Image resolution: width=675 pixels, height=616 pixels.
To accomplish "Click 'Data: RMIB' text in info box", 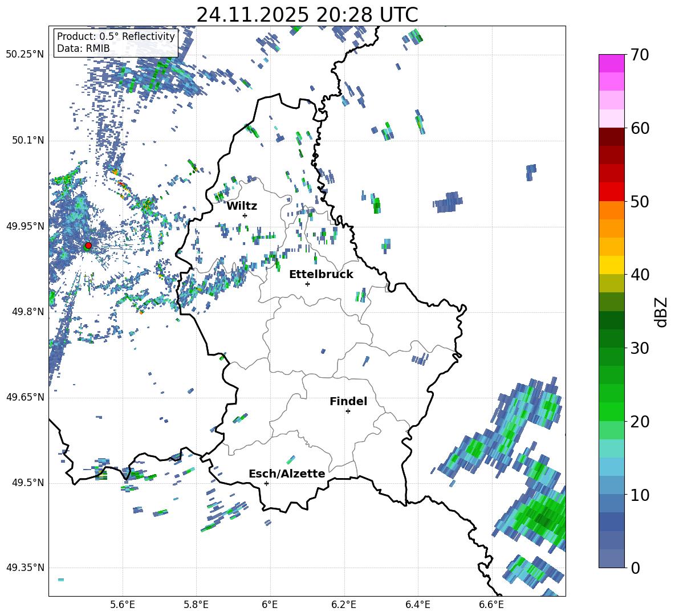I will pyautogui.click(x=83, y=48).
